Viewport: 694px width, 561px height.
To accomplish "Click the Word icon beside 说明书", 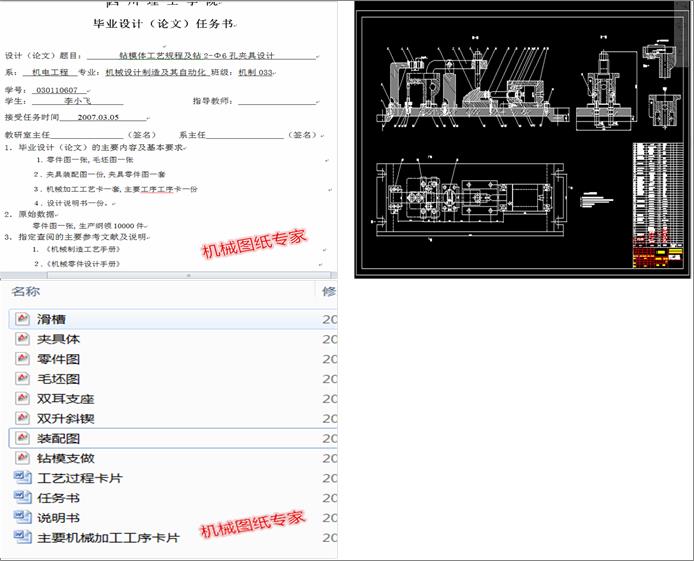I will point(23,518).
